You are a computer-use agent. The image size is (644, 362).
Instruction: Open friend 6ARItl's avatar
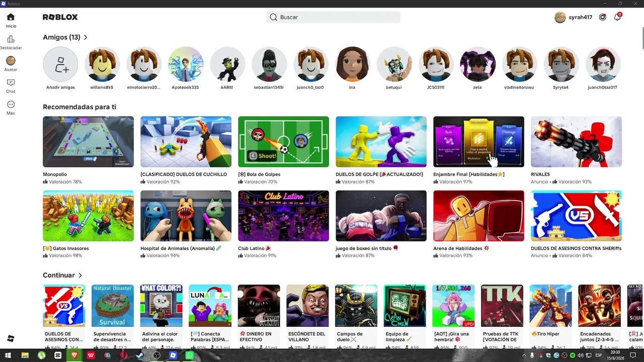click(x=227, y=64)
